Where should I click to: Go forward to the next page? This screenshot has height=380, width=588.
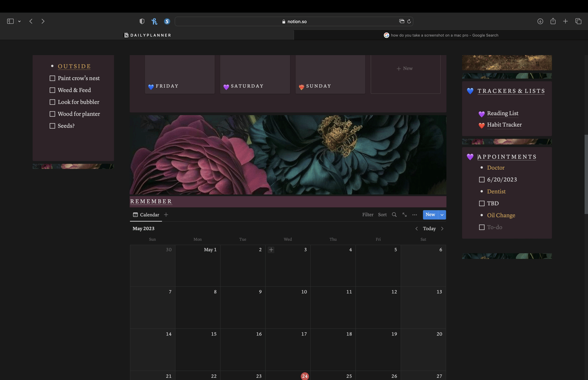(43, 21)
